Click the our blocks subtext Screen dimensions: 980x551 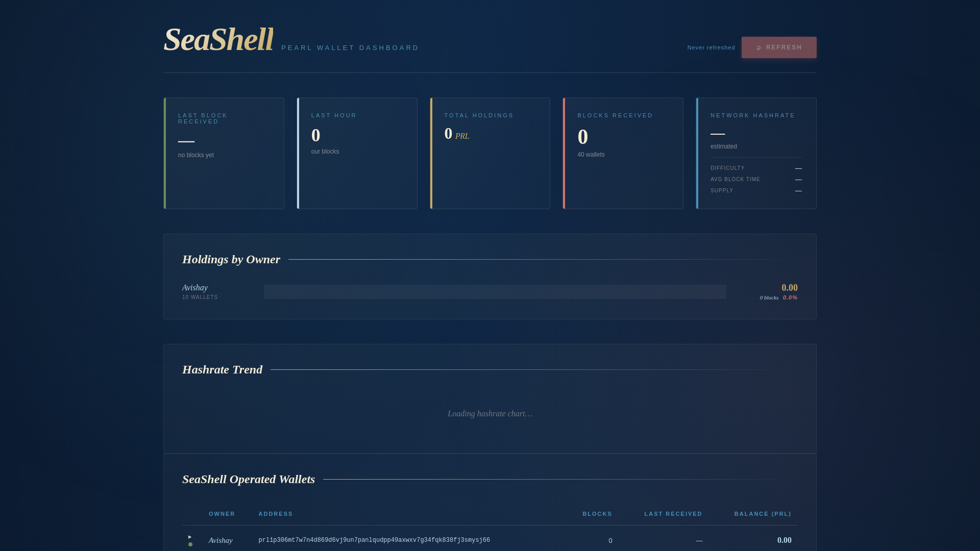pos(325,152)
